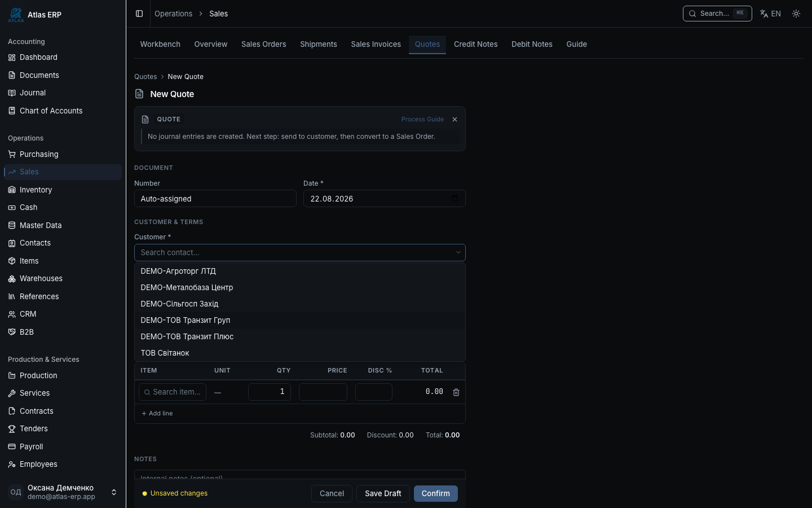
Task: Add a new line to the quote
Action: click(x=157, y=414)
